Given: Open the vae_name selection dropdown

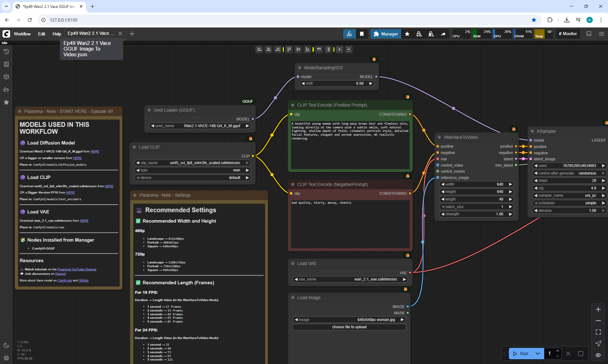Looking at the screenshot, I should click(x=350, y=279).
